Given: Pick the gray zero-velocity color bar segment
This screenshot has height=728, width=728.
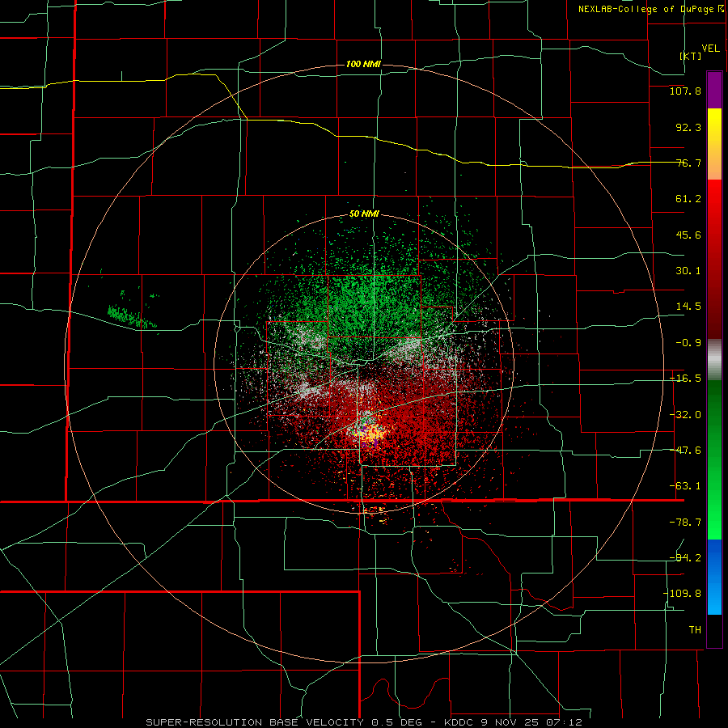Looking at the screenshot, I should tap(714, 360).
